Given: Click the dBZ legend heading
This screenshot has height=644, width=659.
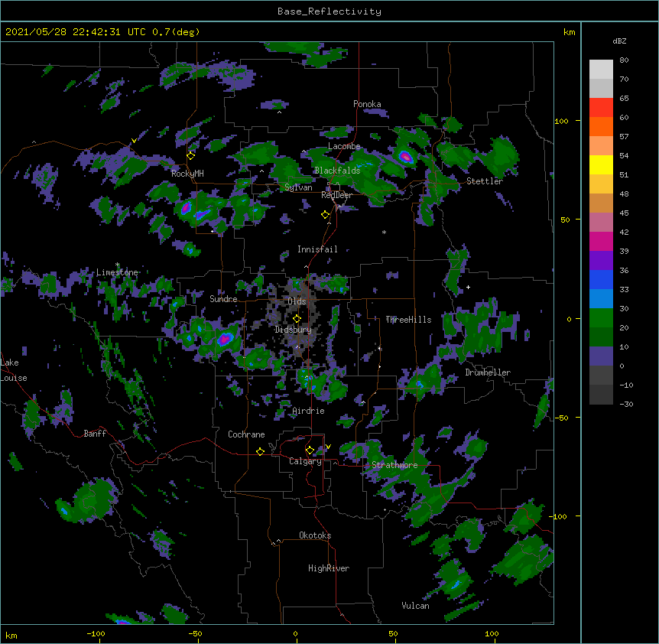Looking at the screenshot, I should tap(619, 41).
